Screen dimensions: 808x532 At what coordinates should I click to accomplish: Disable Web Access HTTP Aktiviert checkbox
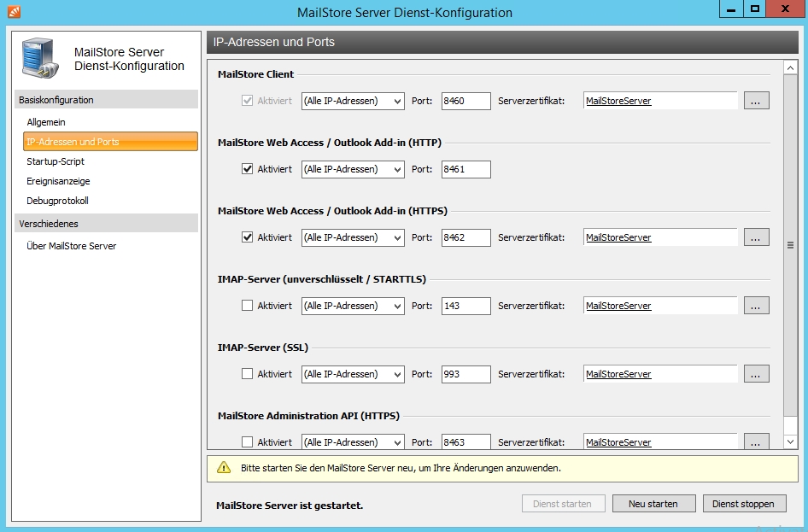pos(248,169)
